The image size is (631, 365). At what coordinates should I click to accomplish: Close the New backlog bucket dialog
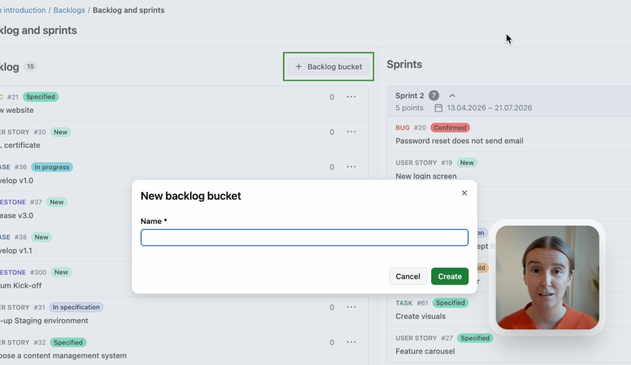coord(464,193)
